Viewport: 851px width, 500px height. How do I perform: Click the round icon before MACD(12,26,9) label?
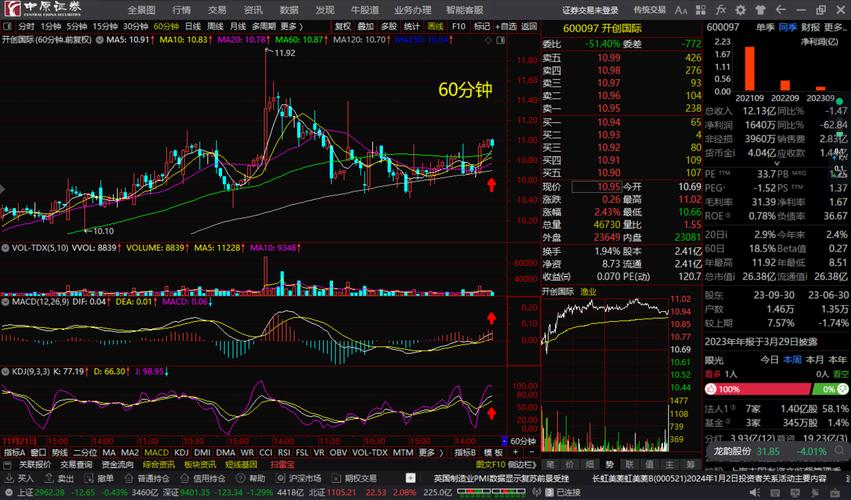tap(5, 301)
